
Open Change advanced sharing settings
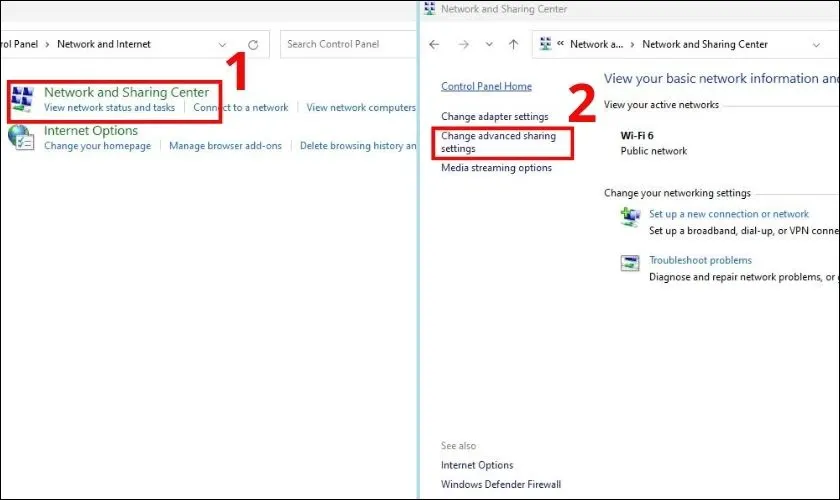498,143
